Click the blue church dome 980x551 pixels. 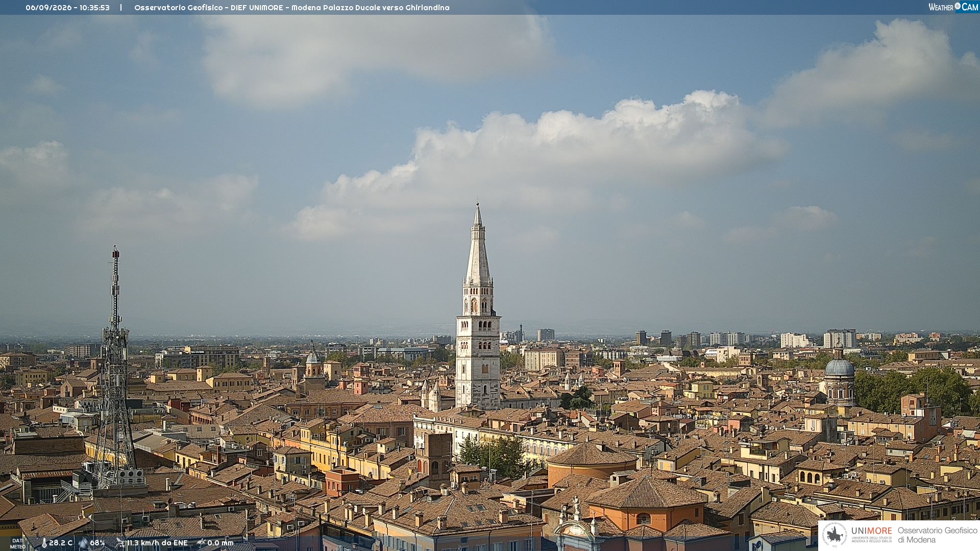tap(839, 368)
